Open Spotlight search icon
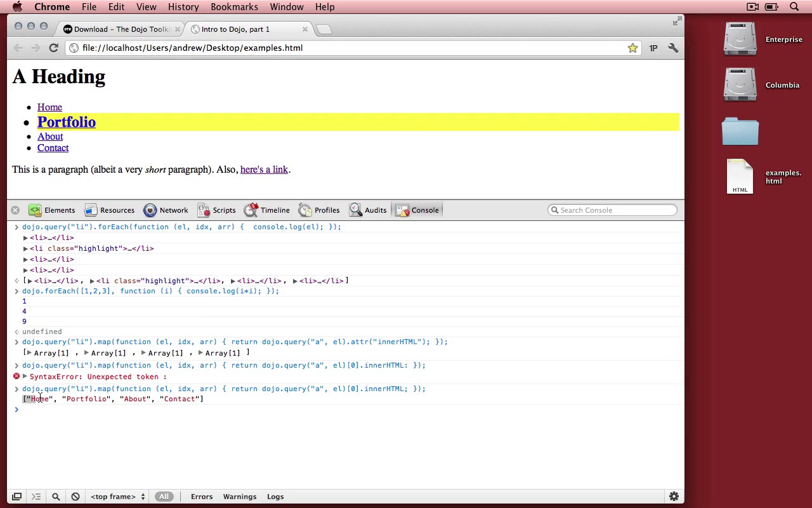 tap(794, 7)
